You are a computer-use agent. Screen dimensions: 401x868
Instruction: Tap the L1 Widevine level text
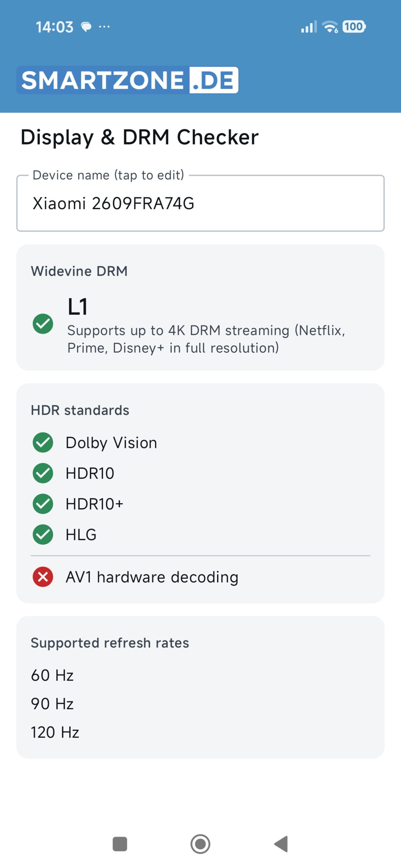78,307
